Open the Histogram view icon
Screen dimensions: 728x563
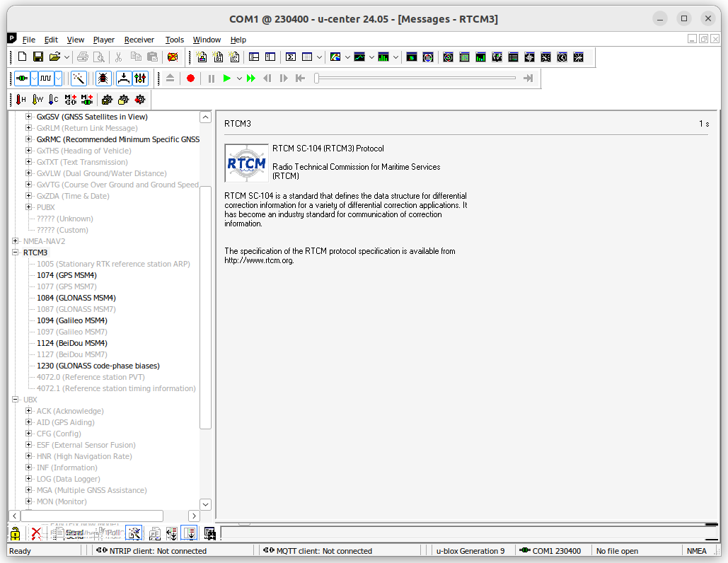383,57
